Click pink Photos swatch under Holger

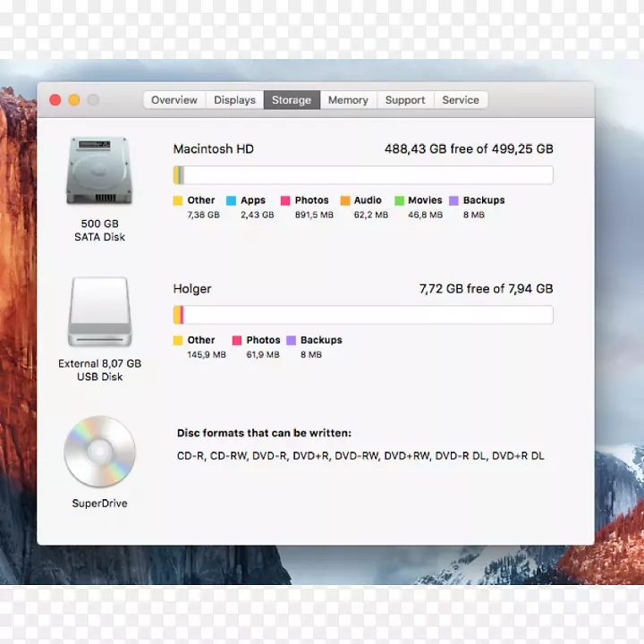(x=237, y=341)
